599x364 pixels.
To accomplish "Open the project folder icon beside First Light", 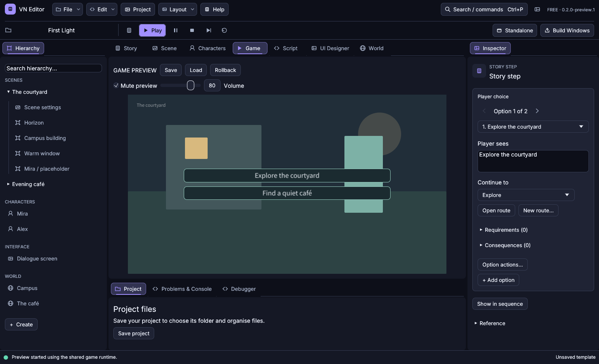I will click(8, 30).
